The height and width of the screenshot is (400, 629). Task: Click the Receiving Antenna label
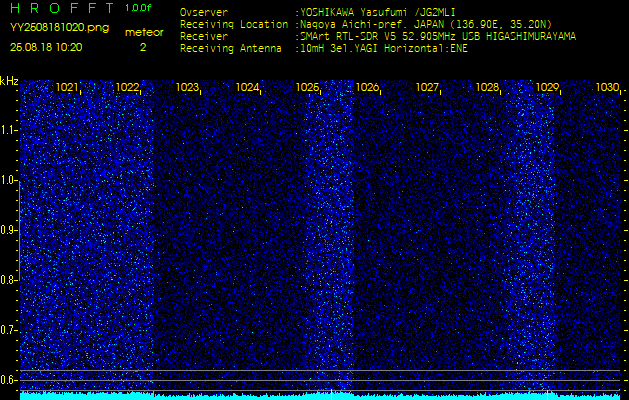[231, 49]
